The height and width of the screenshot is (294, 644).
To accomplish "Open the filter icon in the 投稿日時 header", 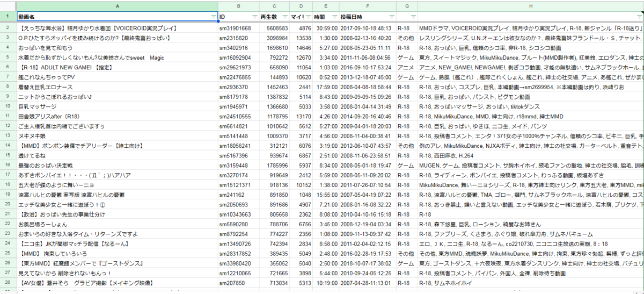I will point(391,17).
